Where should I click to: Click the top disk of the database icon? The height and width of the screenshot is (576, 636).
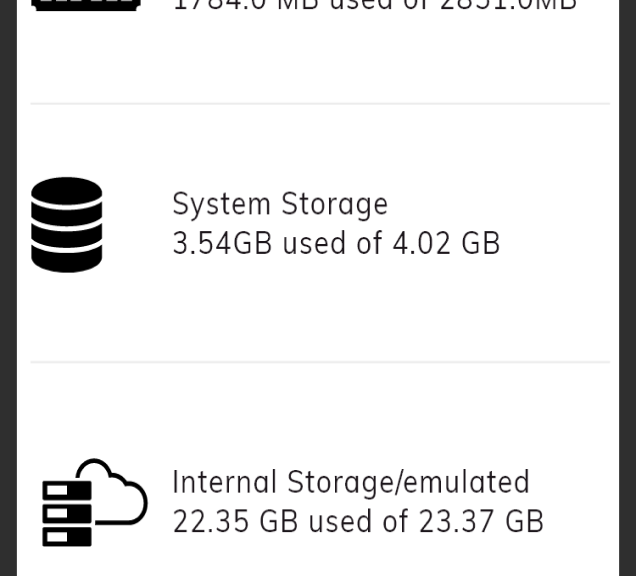tap(67, 190)
